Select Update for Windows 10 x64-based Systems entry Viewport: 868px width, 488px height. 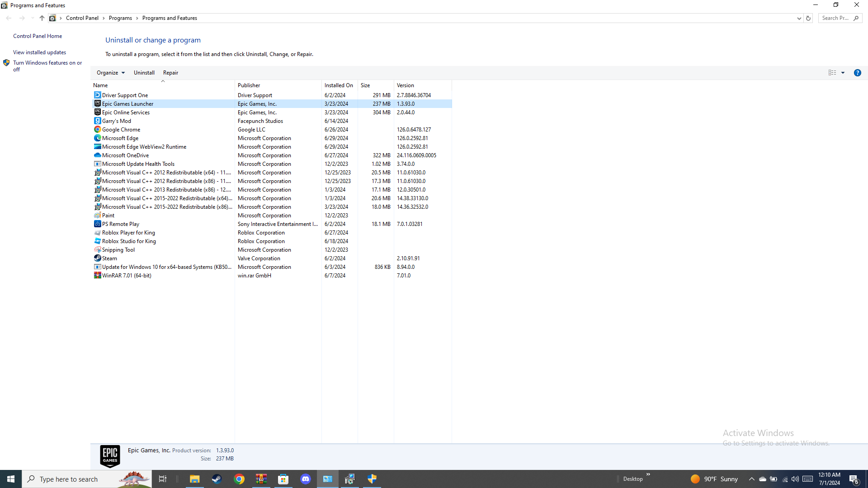point(166,267)
